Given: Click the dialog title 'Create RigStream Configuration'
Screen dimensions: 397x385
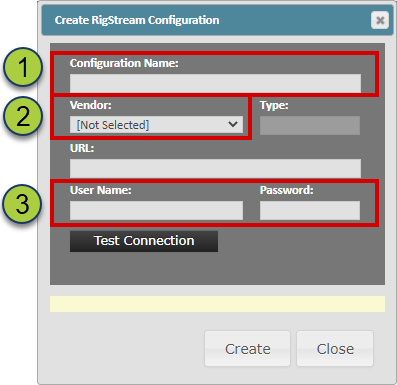Looking at the screenshot, I should click(x=137, y=20).
